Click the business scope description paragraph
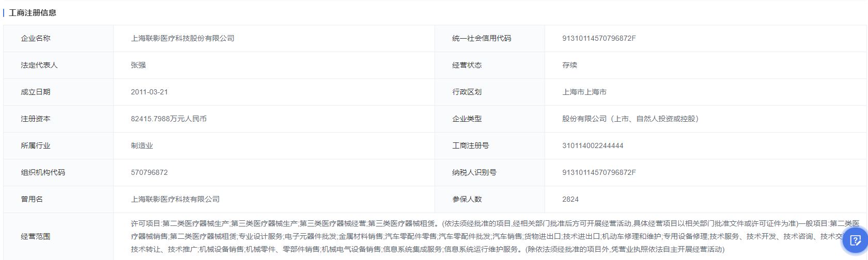Screen dimensions: 868x260 point(495,236)
